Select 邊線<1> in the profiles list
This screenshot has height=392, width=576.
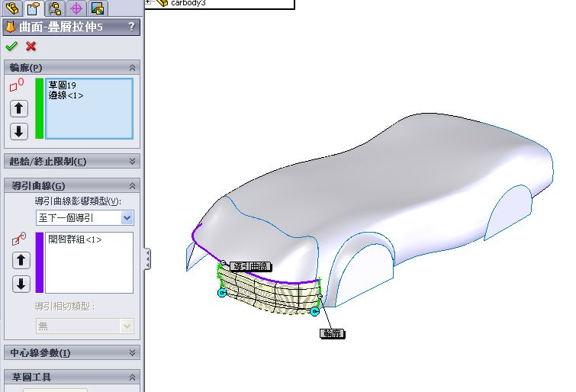point(66,95)
